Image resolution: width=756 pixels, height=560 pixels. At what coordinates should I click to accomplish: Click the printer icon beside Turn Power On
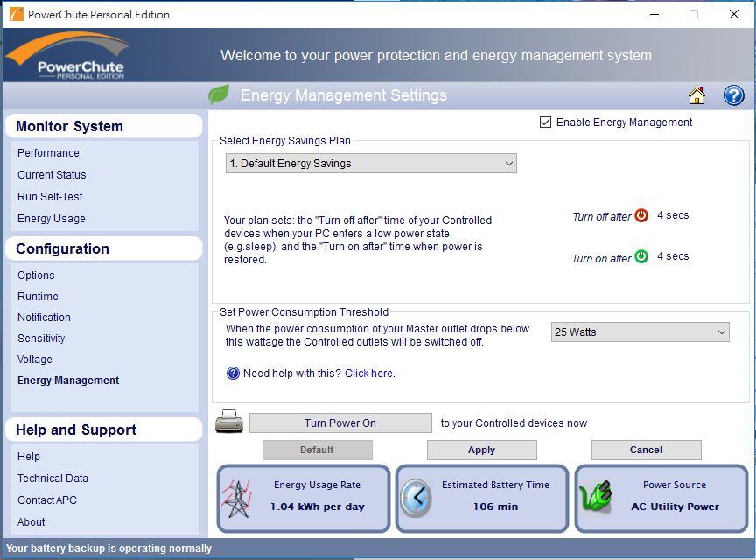tap(229, 422)
